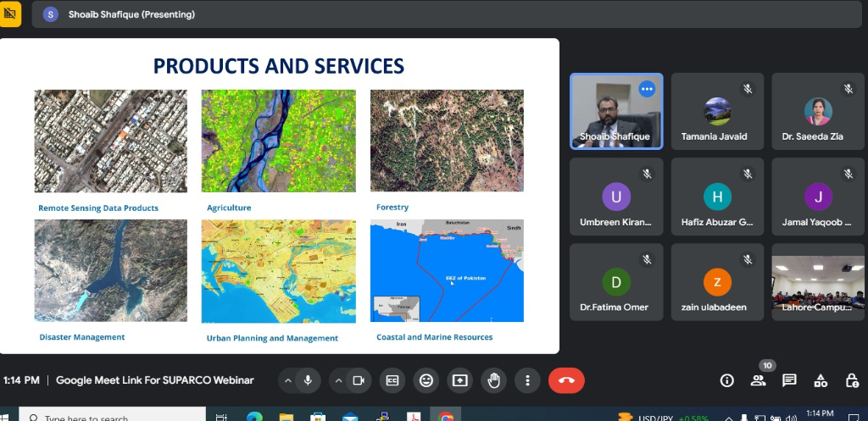Click the muted mic icon on Tamania Javaid
Viewport: 868px width, 421px height.
coord(748,89)
